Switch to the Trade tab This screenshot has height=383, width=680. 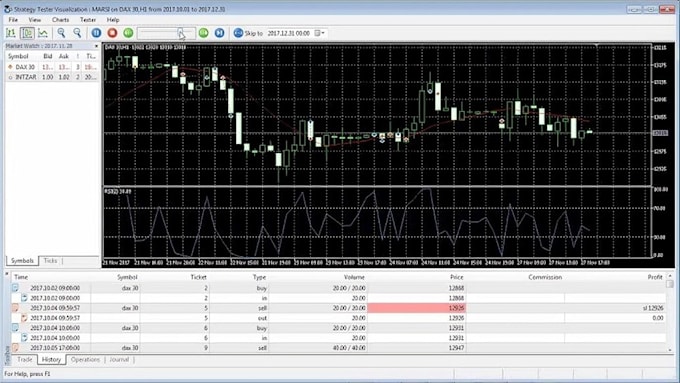pos(25,360)
